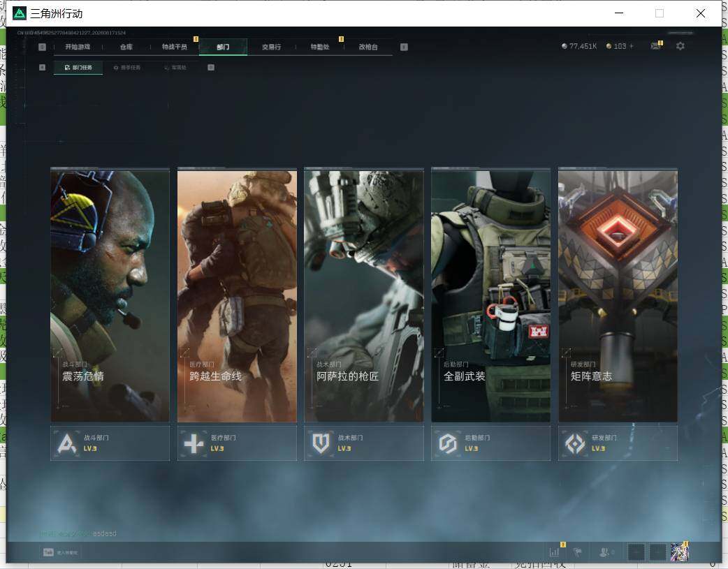This screenshot has height=569, width=728.
Task: Open the 震荡危情 combat department card
Action: (110, 295)
